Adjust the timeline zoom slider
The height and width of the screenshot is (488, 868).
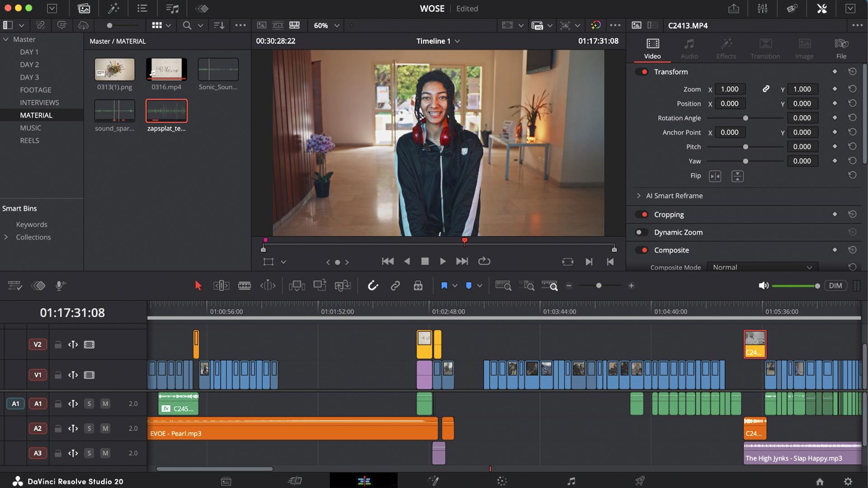click(599, 286)
